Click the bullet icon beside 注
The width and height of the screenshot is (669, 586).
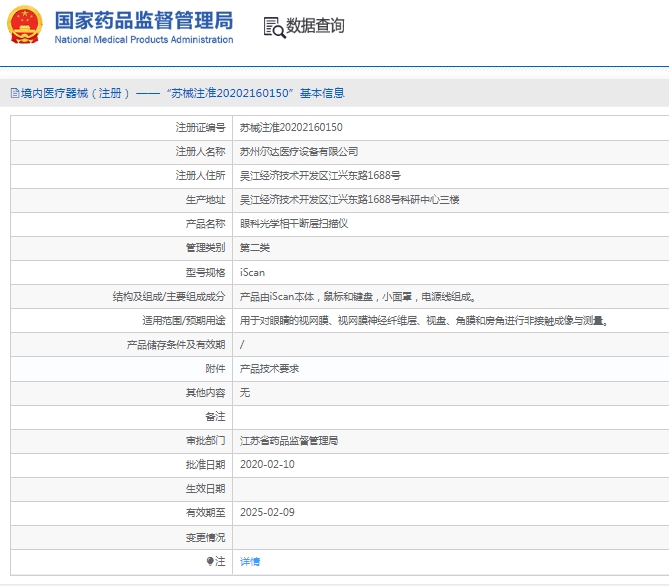click(210, 561)
